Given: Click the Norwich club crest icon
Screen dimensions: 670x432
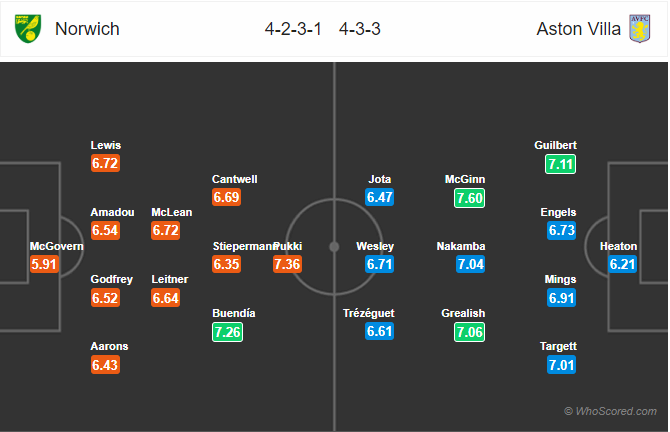Looking at the screenshot, I should point(28,29).
